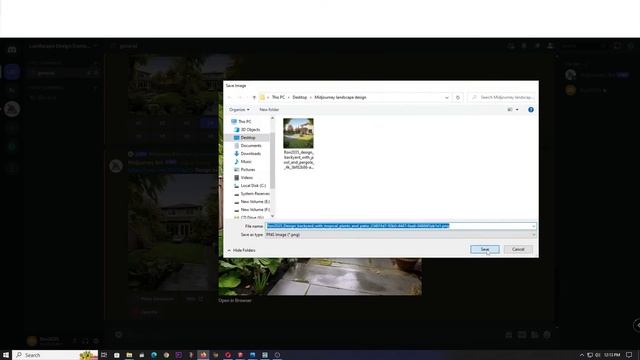Open the File name history dropdown arrow

point(533,226)
